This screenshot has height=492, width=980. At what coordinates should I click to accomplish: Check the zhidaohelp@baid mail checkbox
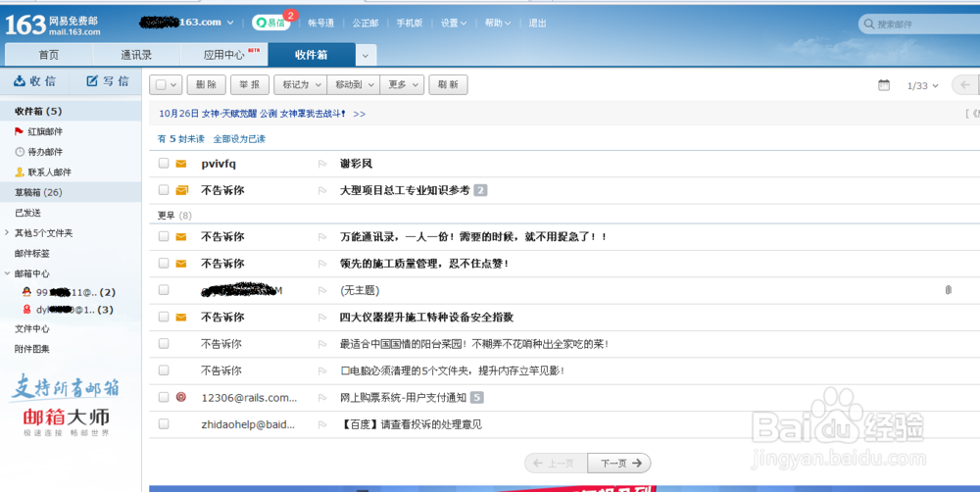(164, 423)
